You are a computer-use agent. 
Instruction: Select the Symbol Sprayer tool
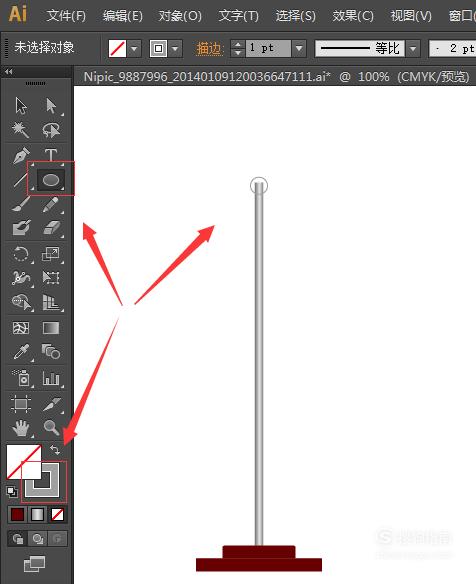[x=21, y=378]
